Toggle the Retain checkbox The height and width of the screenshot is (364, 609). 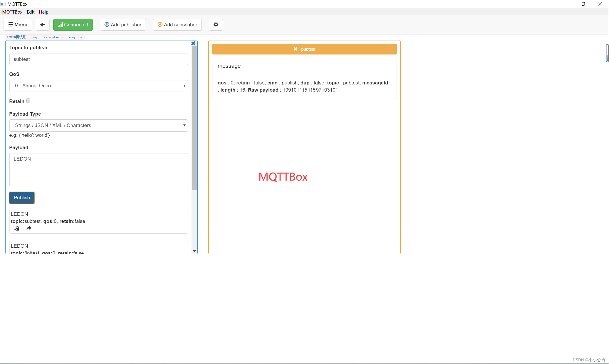click(28, 101)
